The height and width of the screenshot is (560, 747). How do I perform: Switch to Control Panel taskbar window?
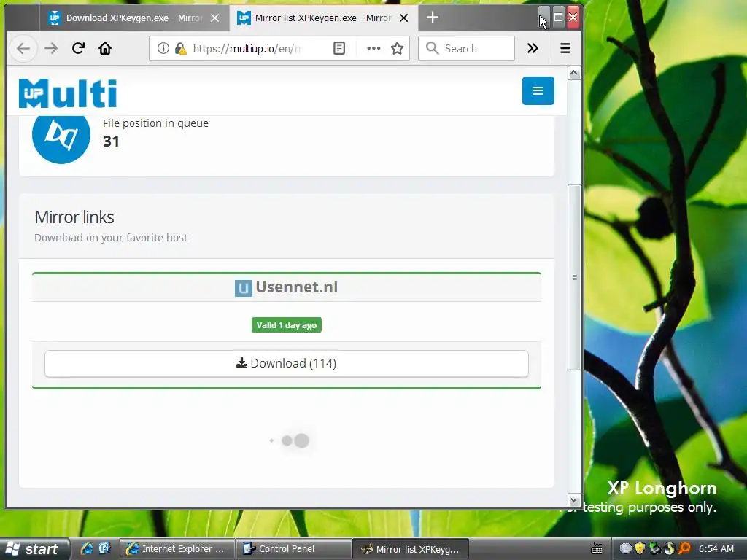[293, 549]
